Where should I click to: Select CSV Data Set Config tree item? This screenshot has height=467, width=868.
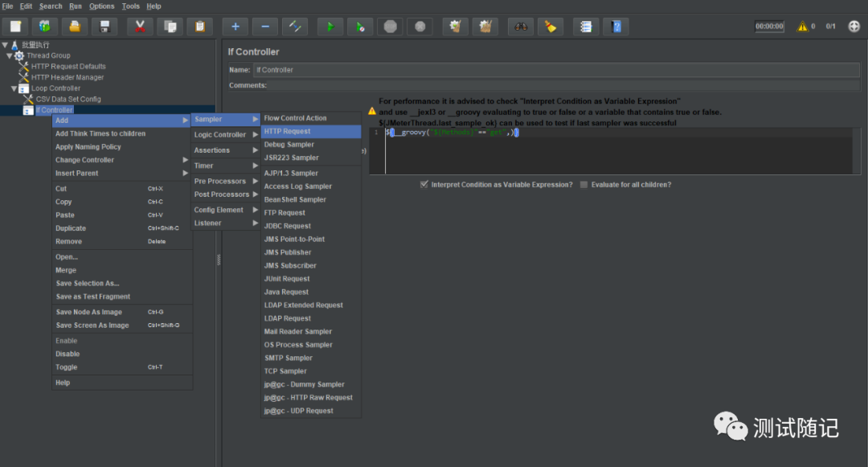click(x=68, y=99)
